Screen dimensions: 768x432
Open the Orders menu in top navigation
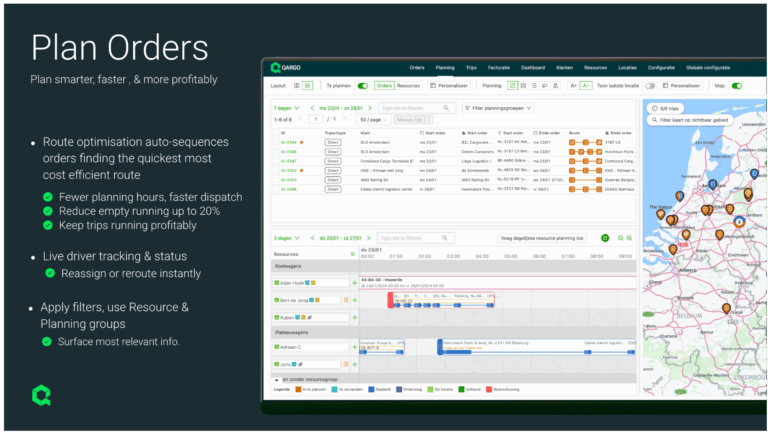click(417, 68)
